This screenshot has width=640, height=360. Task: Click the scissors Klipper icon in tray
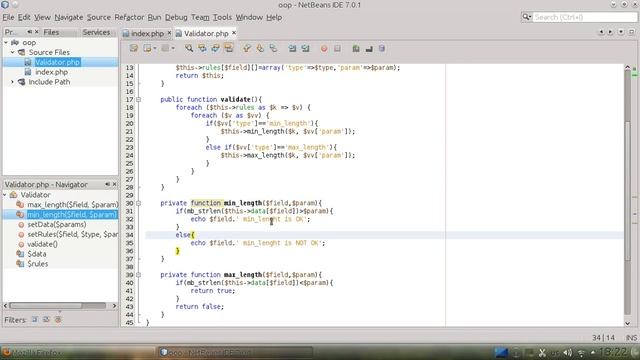click(542, 353)
